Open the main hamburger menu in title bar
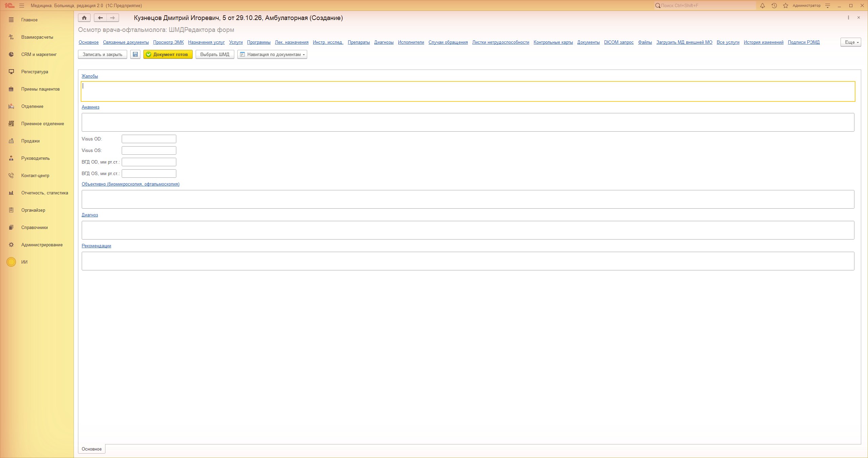Viewport: 868px width, 458px height. (22, 5)
